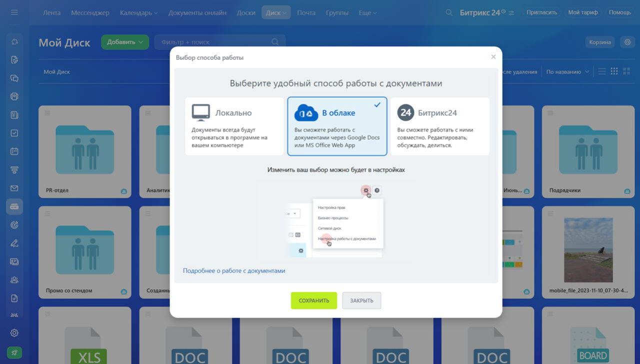Viewport: 640px width, 364px height.
Task: Open the menu icon on the PR-отдел folder
Action: pyautogui.click(x=47, y=113)
